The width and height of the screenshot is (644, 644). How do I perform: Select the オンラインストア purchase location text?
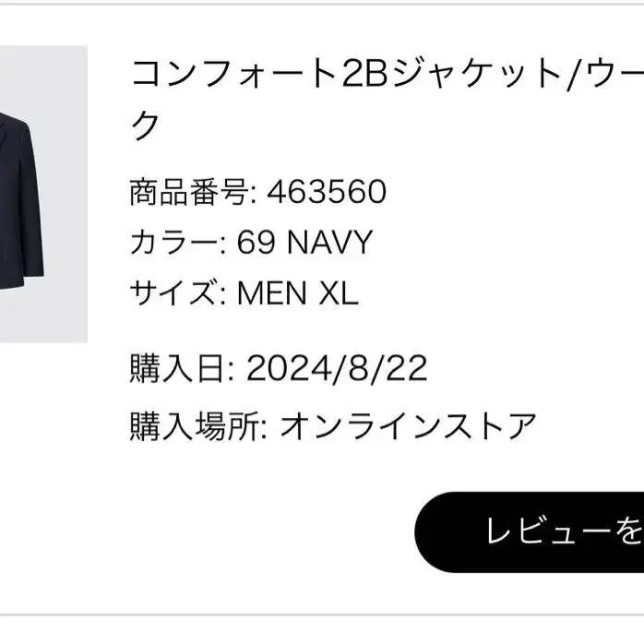click(407, 426)
